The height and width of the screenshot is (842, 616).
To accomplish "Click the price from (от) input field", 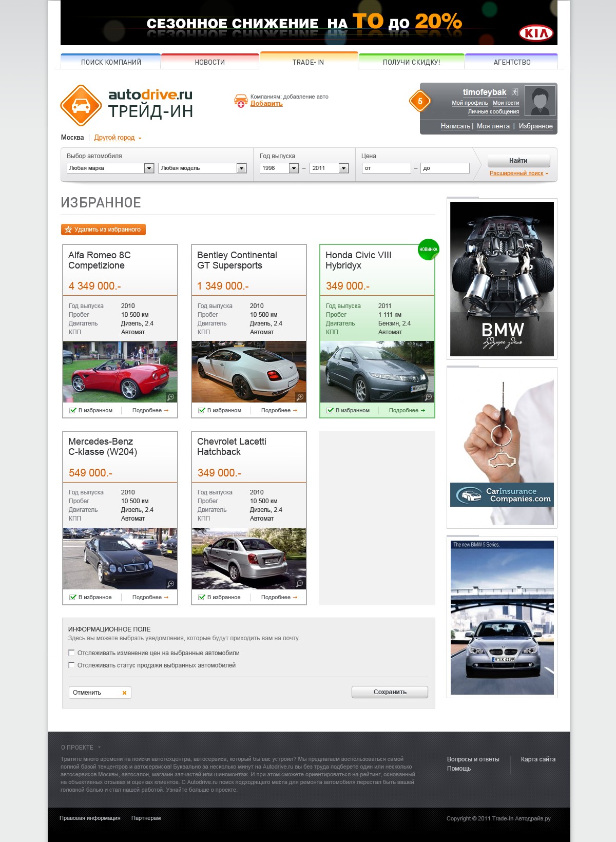I will (x=386, y=168).
